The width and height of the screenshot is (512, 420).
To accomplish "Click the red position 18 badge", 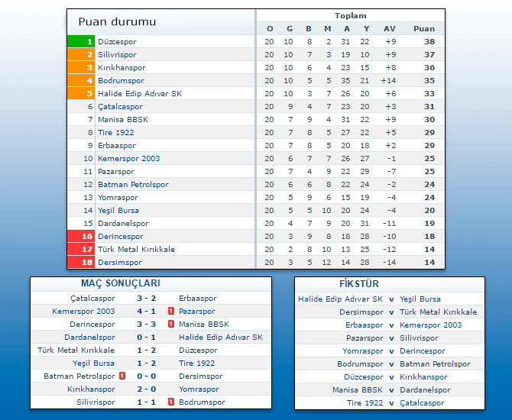I will pos(81,263).
